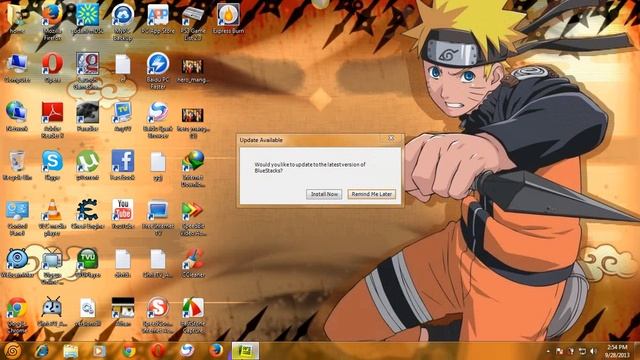Open the Express Burn desktop icon
The height and width of the screenshot is (360, 640).
point(228,18)
